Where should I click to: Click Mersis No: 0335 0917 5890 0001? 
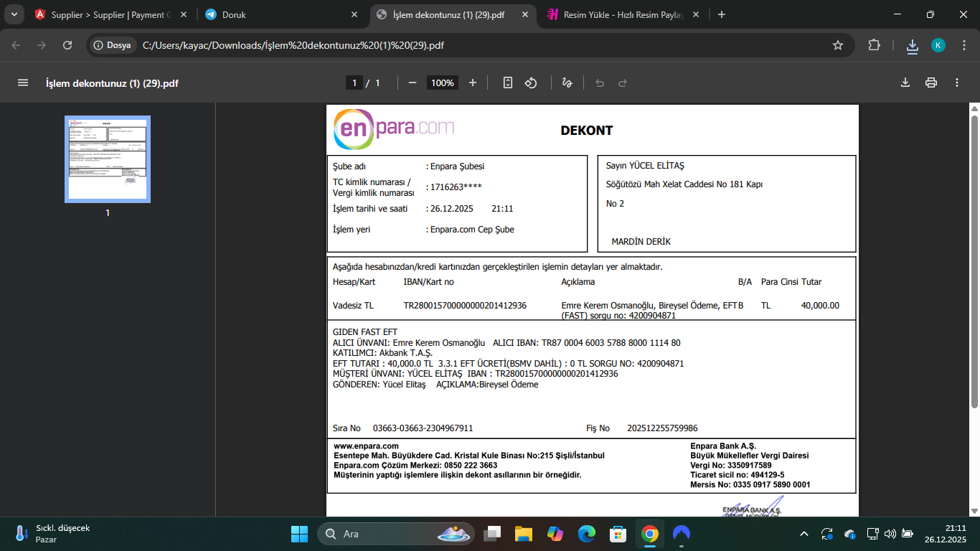tap(750, 485)
